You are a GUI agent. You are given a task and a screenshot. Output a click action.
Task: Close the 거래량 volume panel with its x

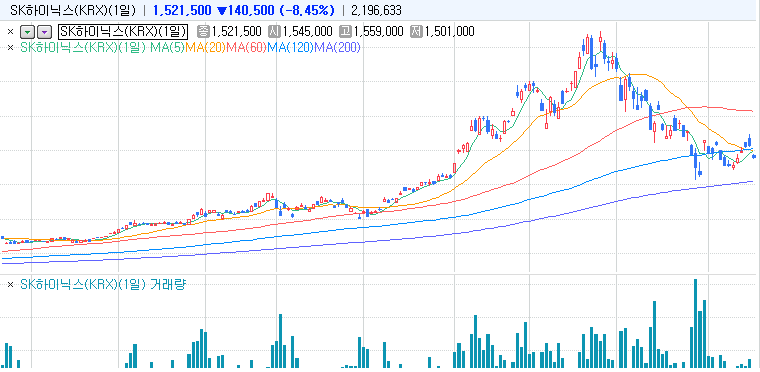[x=10, y=285]
